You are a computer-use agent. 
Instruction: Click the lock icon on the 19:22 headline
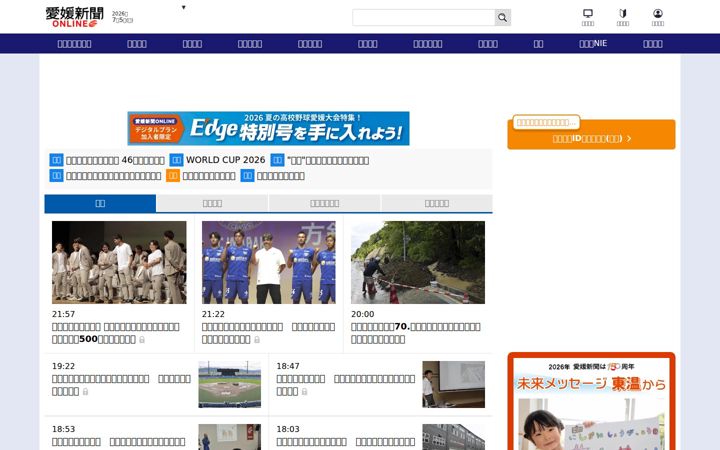point(85,391)
